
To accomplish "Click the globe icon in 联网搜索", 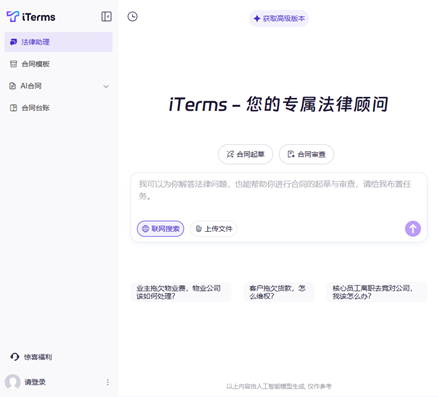I will coord(145,229).
